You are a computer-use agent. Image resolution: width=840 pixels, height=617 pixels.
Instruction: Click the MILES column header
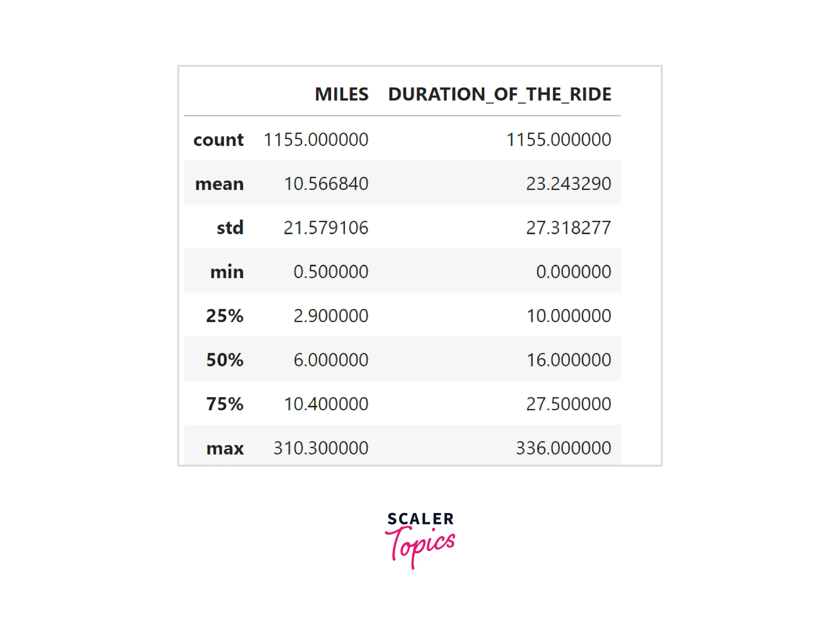(x=341, y=94)
